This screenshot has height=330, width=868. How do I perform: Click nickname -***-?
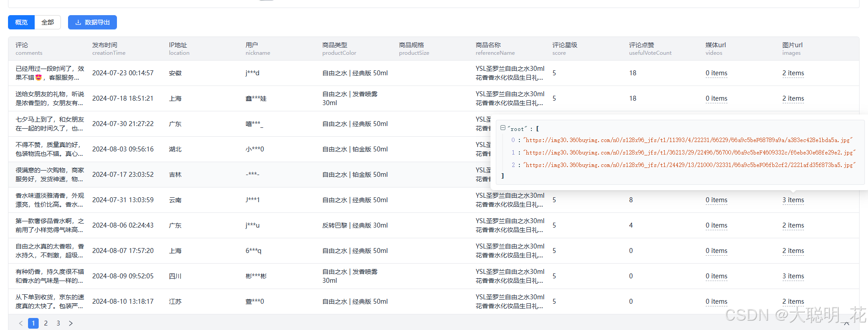(x=252, y=175)
